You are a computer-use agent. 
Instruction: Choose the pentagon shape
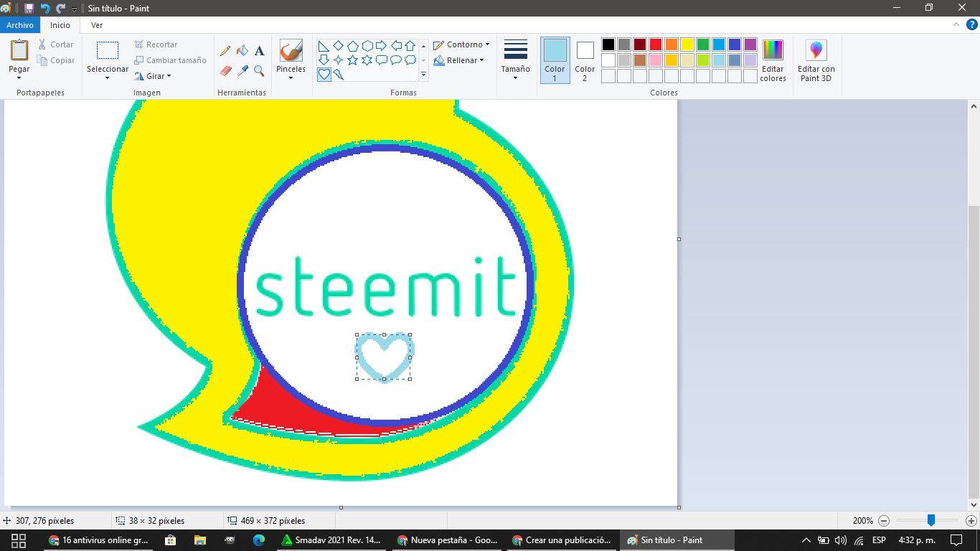tap(352, 46)
